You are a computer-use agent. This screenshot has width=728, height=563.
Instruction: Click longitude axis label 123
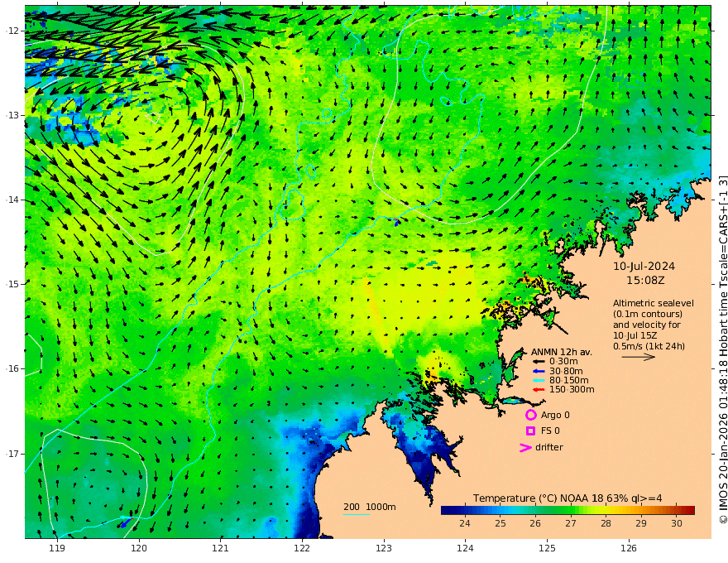[x=384, y=549]
